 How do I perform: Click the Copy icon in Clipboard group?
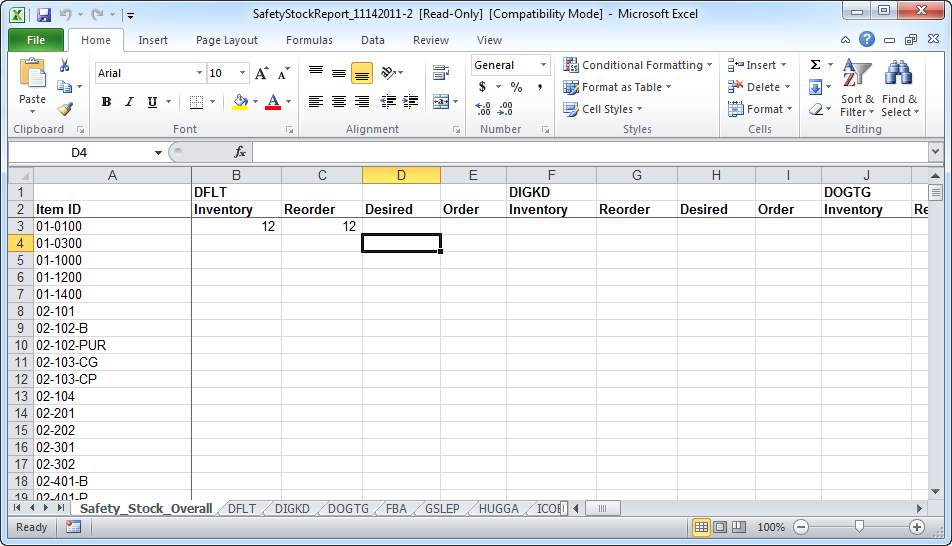tap(64, 87)
